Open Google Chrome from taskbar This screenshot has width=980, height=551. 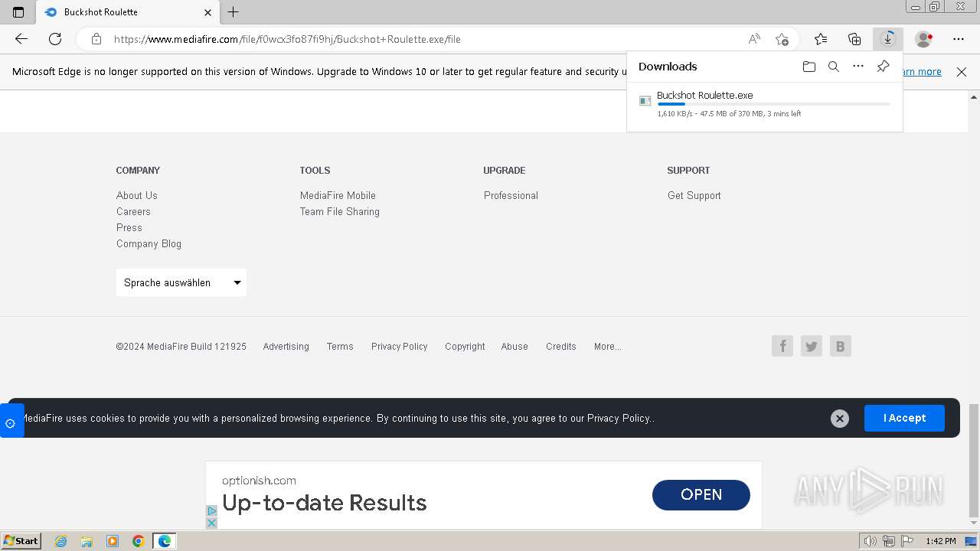[139, 541]
